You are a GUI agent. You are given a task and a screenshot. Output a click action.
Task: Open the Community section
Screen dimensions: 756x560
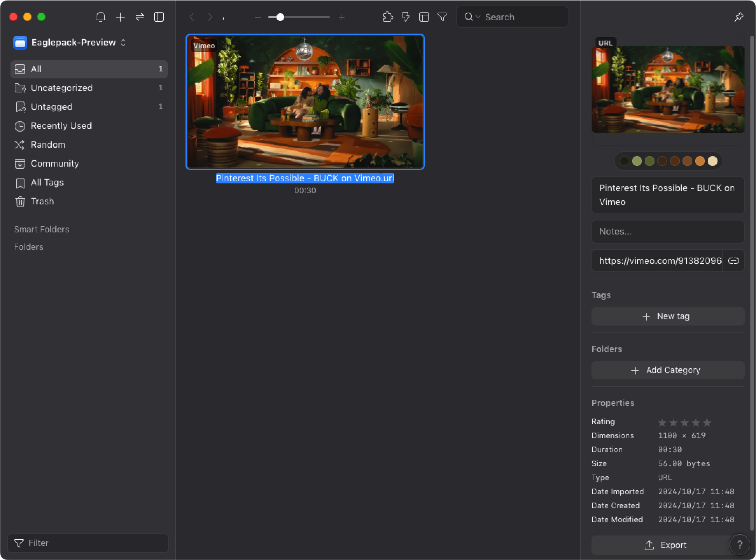point(89,163)
